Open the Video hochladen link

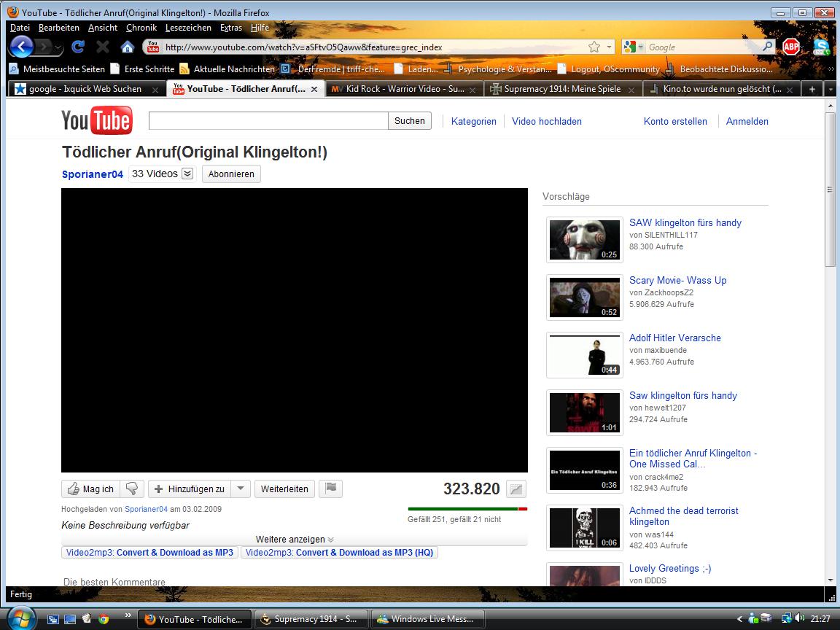click(x=546, y=121)
